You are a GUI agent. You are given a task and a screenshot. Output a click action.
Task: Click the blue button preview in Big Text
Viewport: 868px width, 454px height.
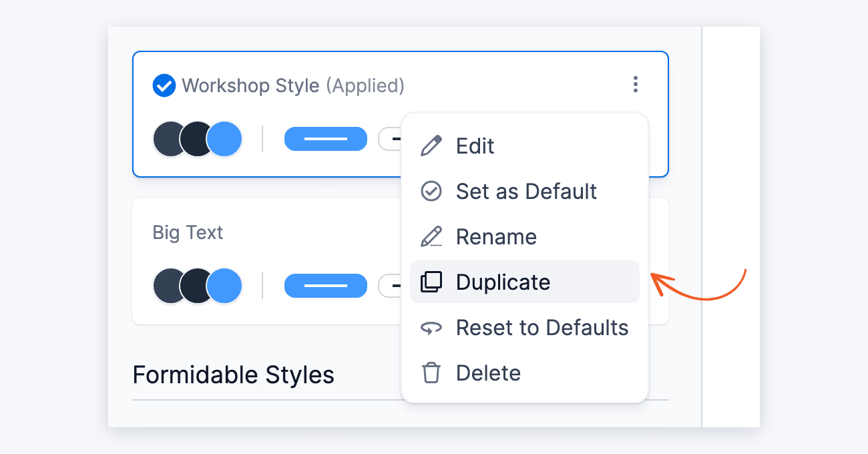pyautogui.click(x=326, y=286)
